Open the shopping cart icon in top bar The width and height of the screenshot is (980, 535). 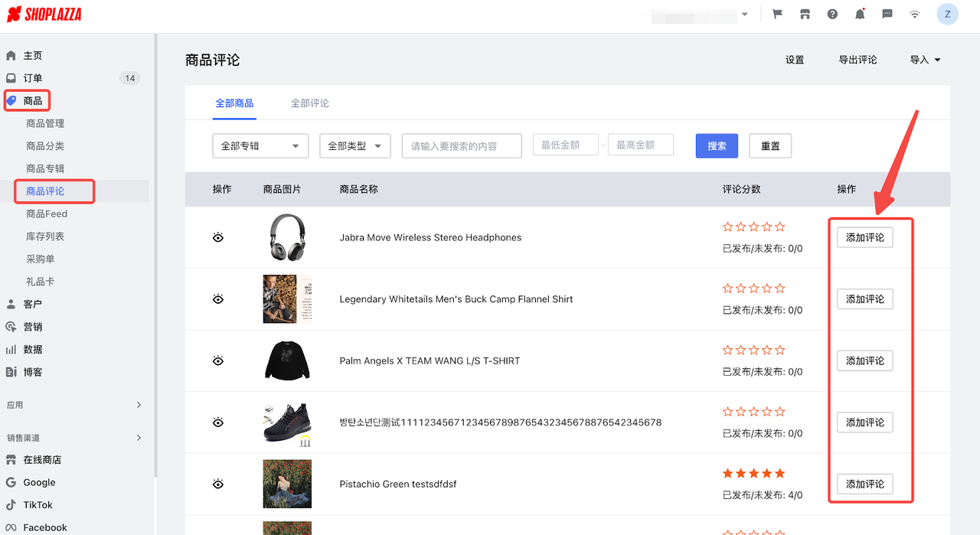(x=777, y=14)
